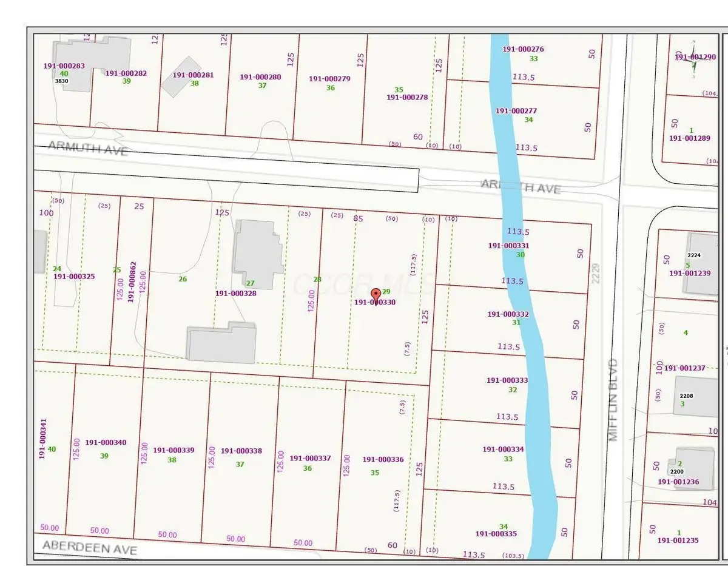
Task: Select parcel 191-000328 label
Action: click(235, 293)
